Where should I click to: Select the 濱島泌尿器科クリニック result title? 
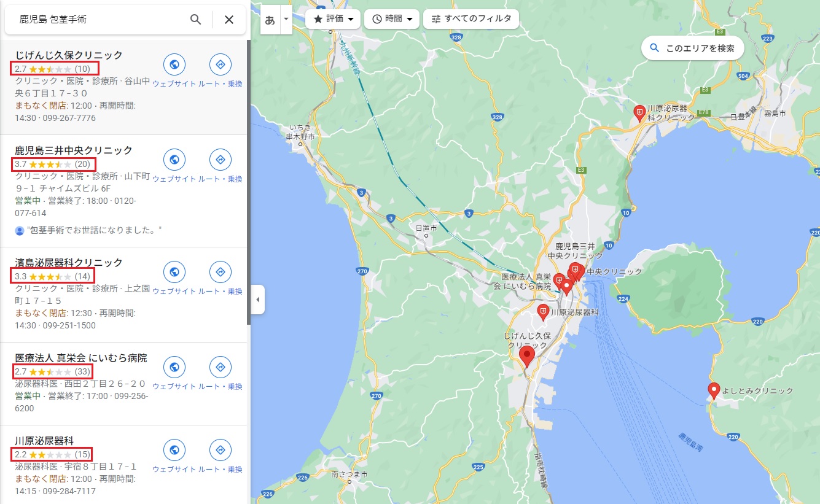pyautogui.click(x=69, y=262)
